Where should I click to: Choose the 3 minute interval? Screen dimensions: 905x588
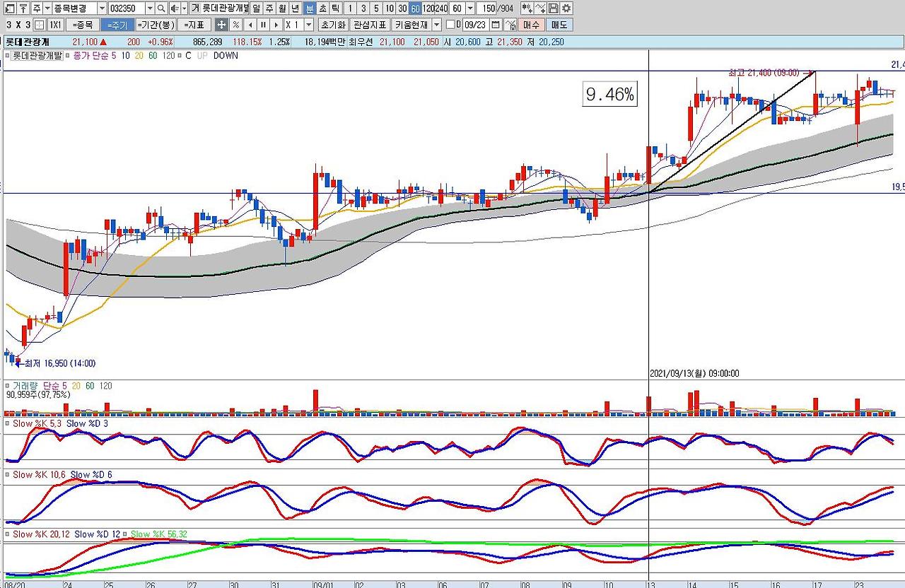(363, 8)
